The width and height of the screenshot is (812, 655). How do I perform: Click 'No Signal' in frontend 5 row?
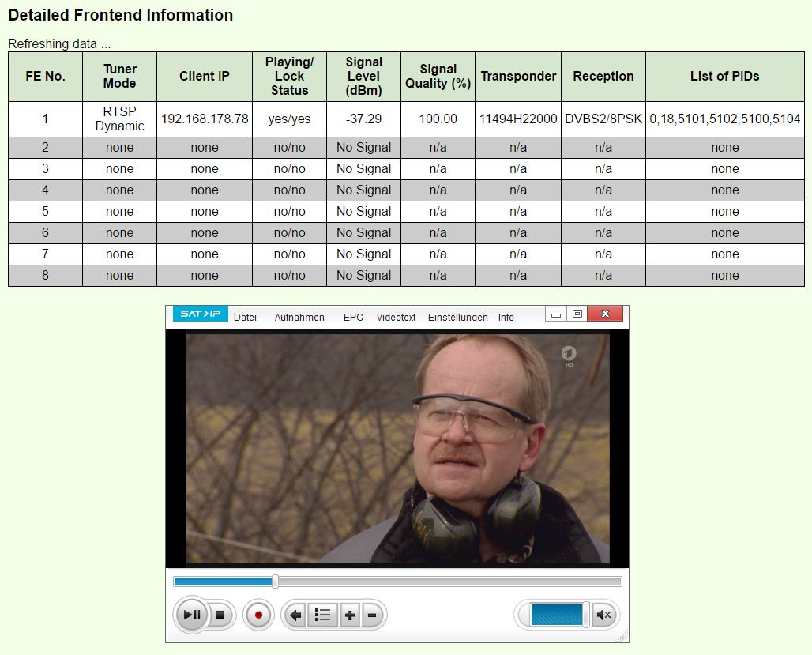363,212
